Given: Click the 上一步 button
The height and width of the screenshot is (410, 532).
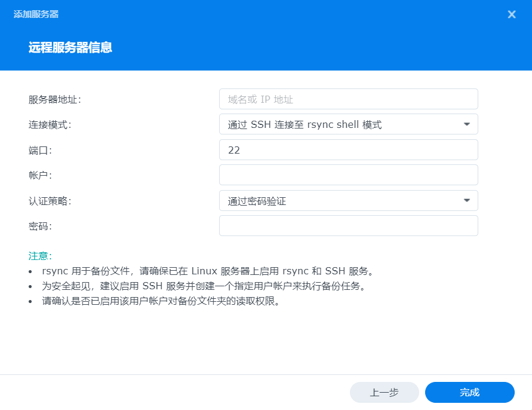Looking at the screenshot, I should coord(384,392).
